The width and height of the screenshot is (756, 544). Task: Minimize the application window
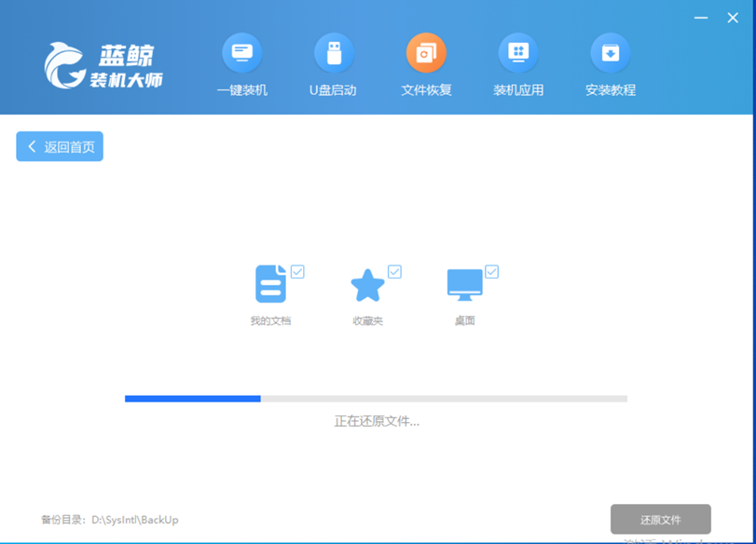[701, 18]
